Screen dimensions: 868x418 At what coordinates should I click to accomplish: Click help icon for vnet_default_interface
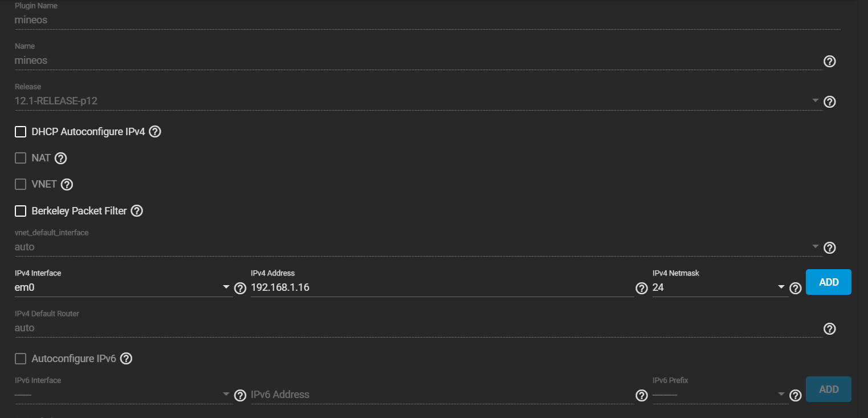pos(830,247)
